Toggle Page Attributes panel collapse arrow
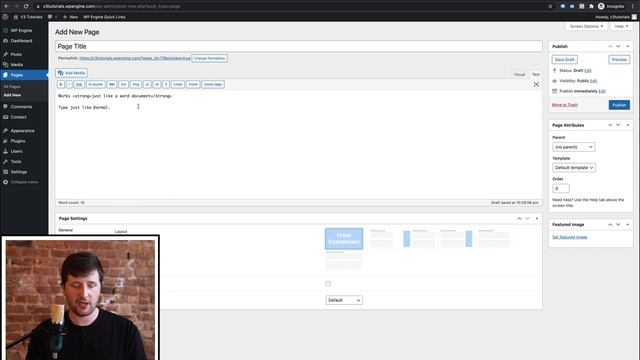Screen dimensions: 640x360 (628, 125)
